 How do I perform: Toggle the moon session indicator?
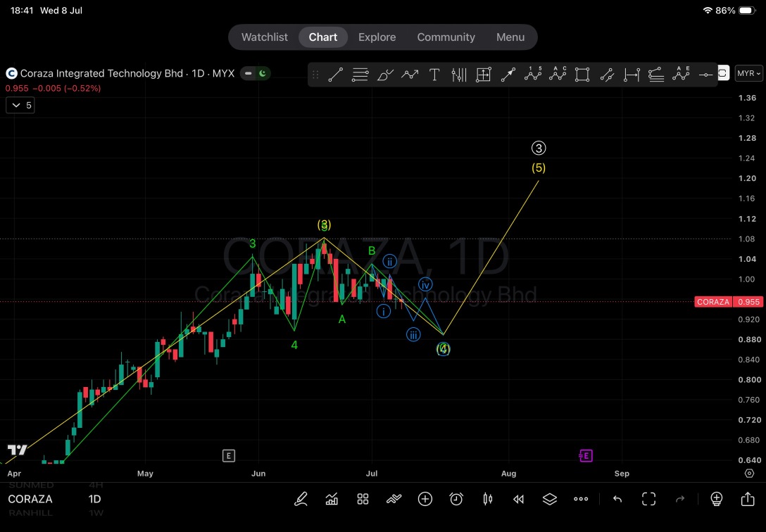[x=263, y=73]
